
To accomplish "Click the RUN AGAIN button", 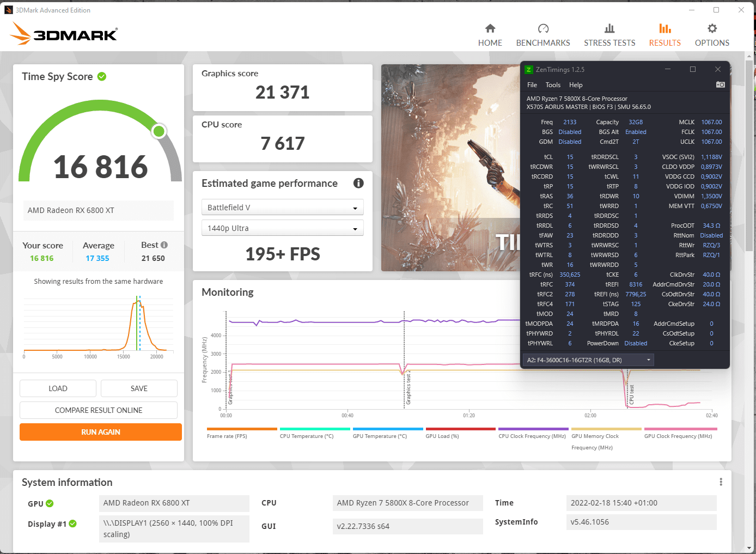I will coord(101,432).
